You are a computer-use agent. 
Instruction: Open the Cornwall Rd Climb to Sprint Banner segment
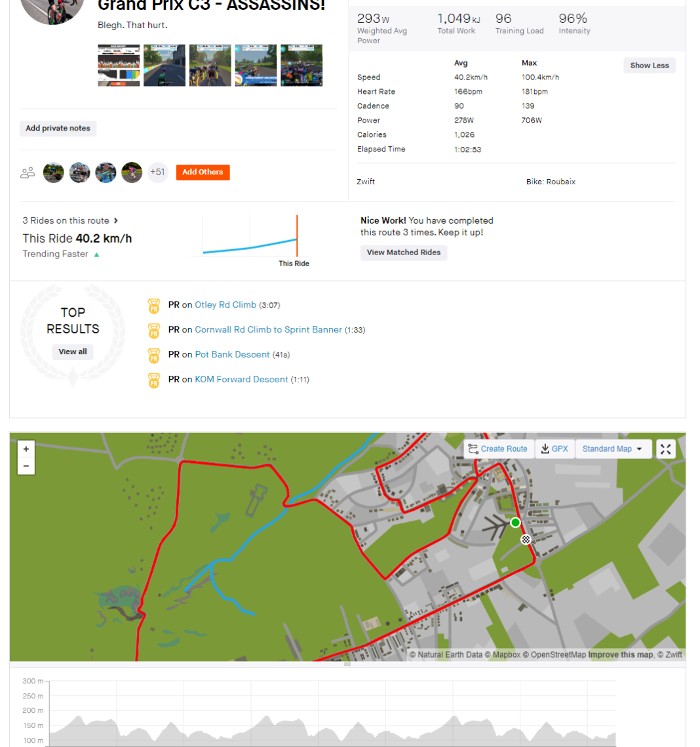[268, 330]
